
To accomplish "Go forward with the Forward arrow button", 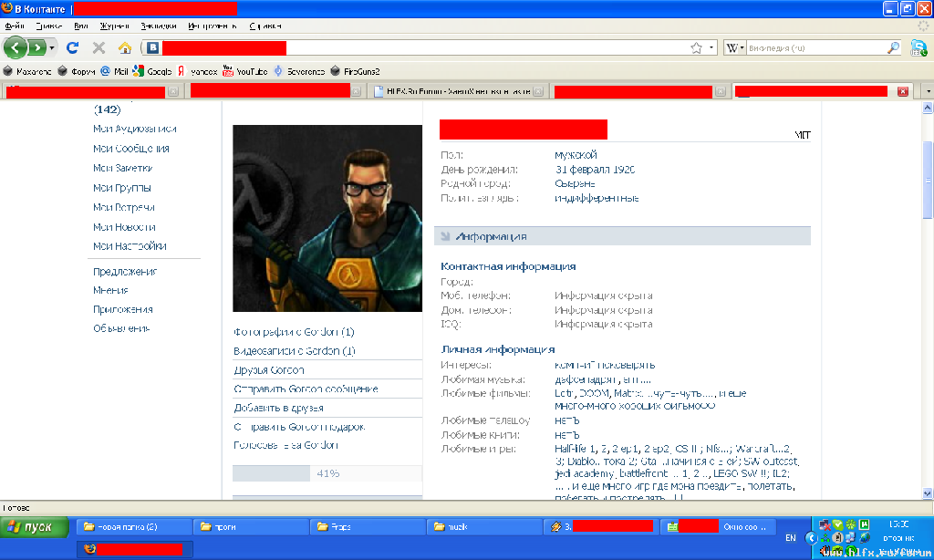I will tap(36, 47).
